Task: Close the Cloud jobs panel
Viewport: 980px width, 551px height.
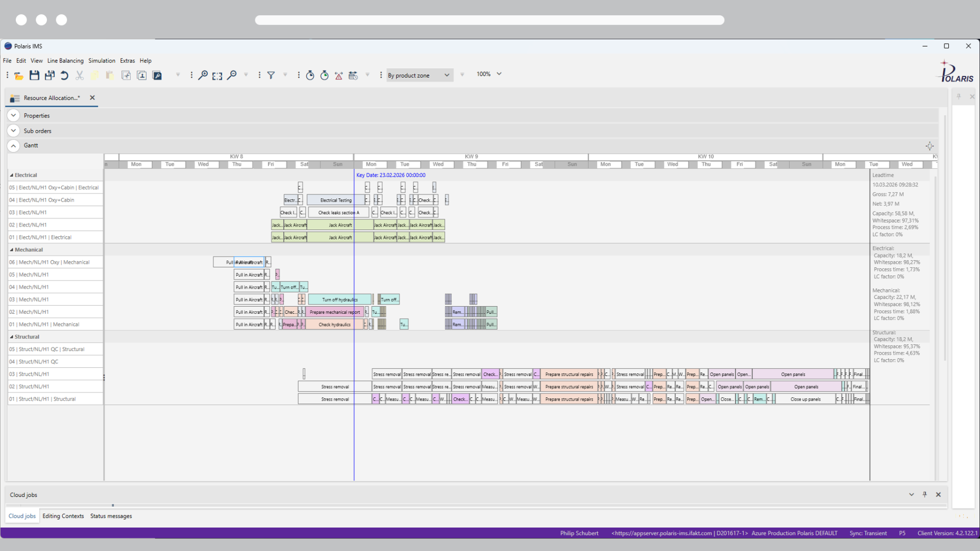Action: [938, 494]
